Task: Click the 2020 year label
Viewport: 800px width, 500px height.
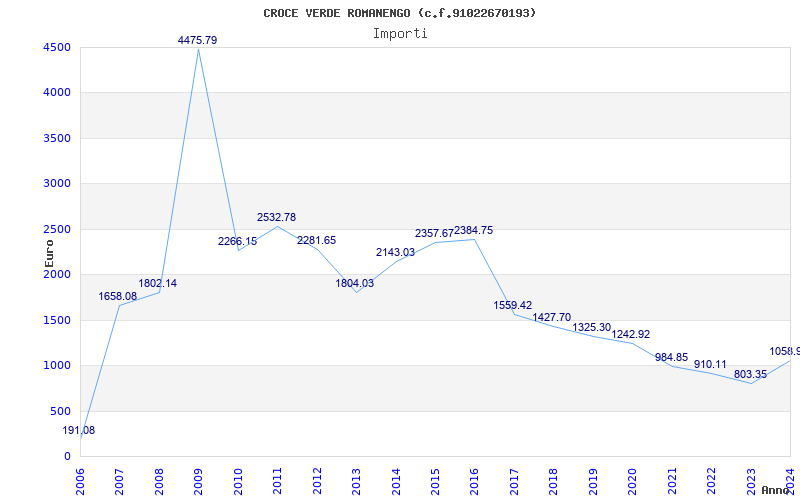Action: (633, 481)
